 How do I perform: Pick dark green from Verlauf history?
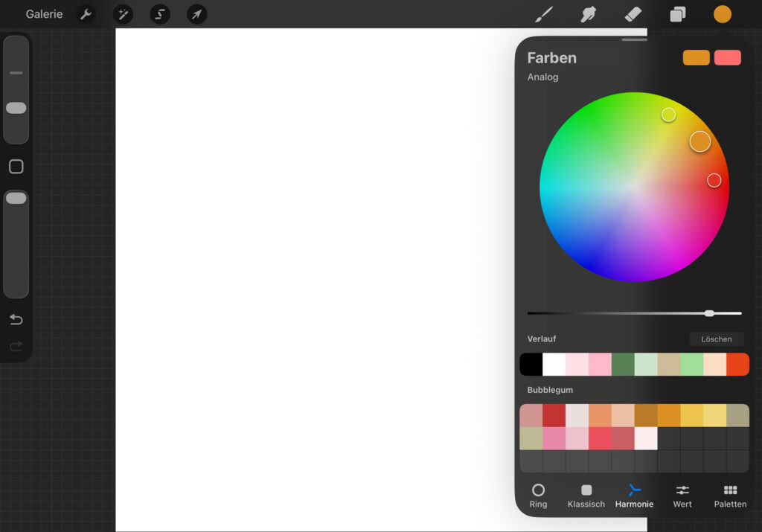pyautogui.click(x=623, y=365)
